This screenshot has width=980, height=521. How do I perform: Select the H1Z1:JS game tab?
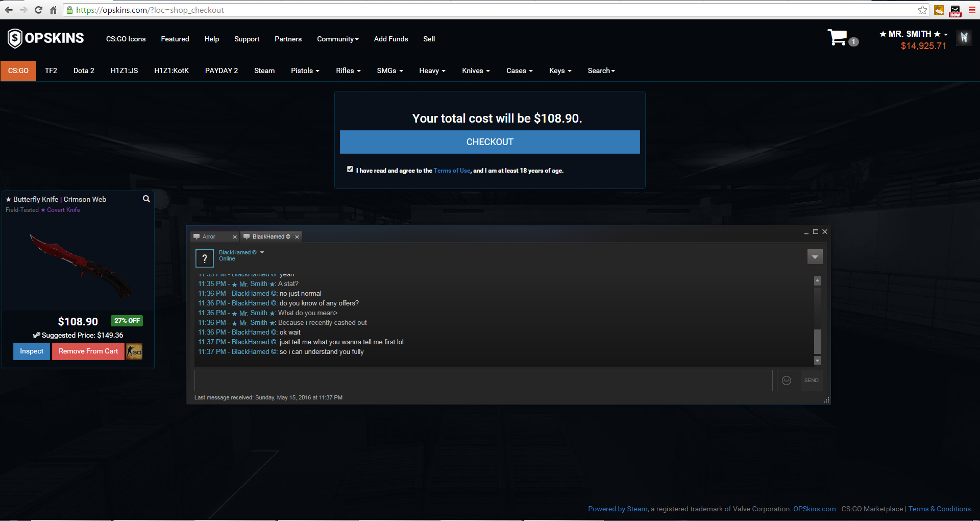point(125,70)
